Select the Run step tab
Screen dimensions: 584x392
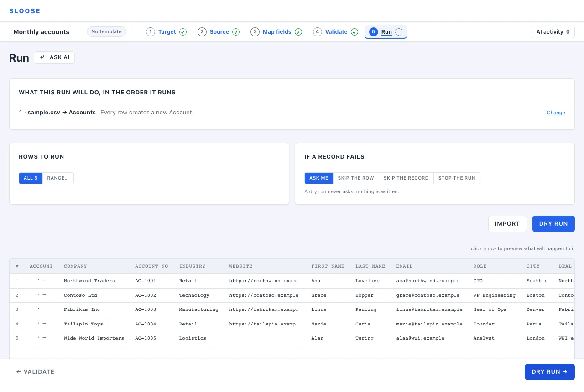[386, 32]
